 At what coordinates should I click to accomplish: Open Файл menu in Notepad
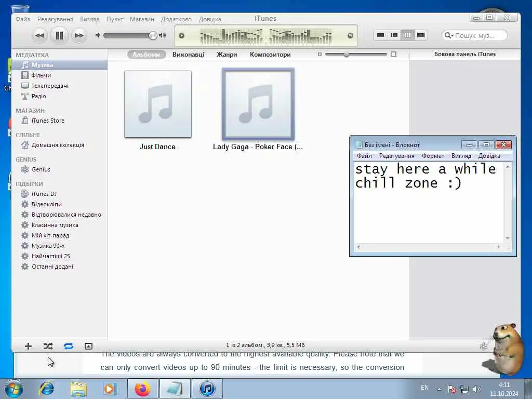364,156
